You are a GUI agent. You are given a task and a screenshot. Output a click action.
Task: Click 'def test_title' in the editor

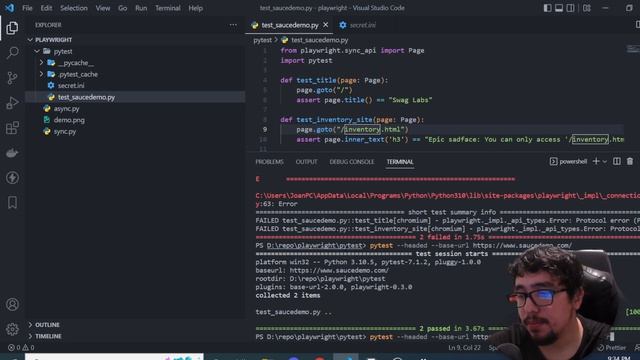(x=308, y=80)
